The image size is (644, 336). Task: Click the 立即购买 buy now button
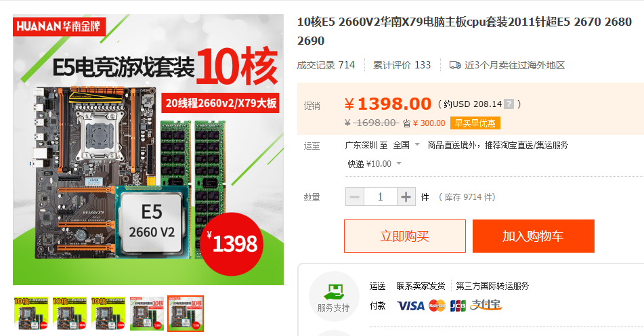(405, 236)
